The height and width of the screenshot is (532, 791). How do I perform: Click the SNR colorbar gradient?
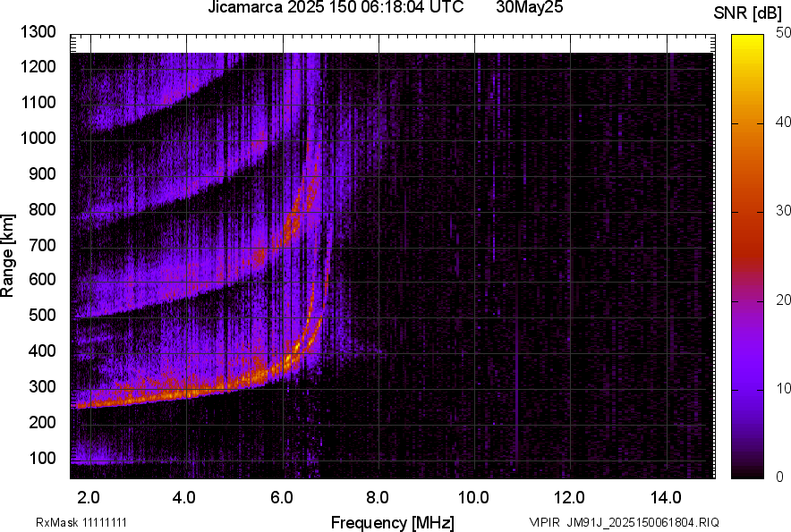(748, 257)
